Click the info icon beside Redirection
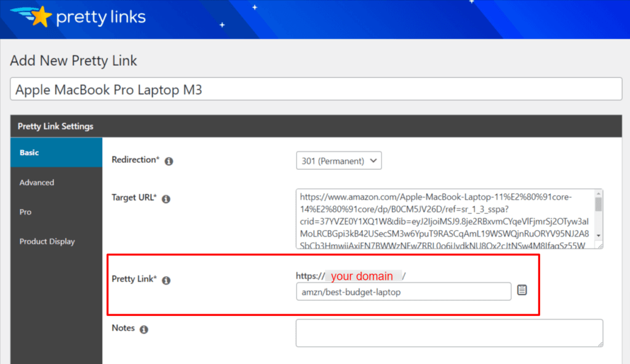The width and height of the screenshot is (630, 364). [x=169, y=161]
